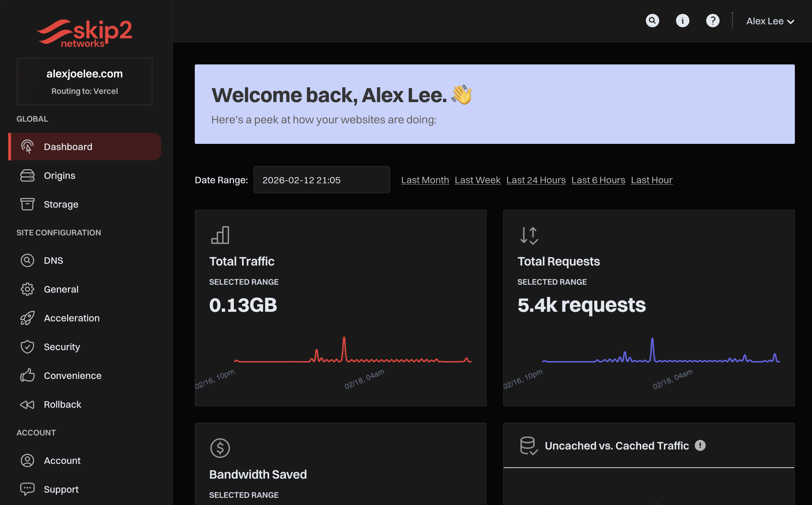The image size is (812, 505).
Task: Select DNS in the sidebar
Action: [x=53, y=260]
